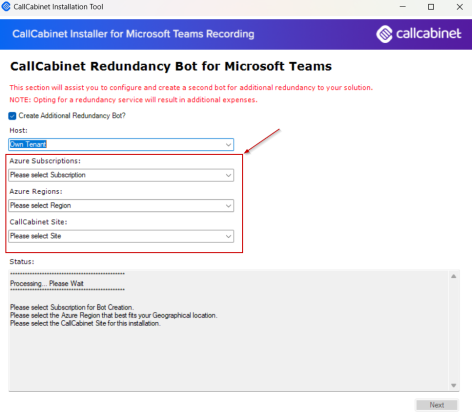Click the 'Azure Regions:' label

36,191
